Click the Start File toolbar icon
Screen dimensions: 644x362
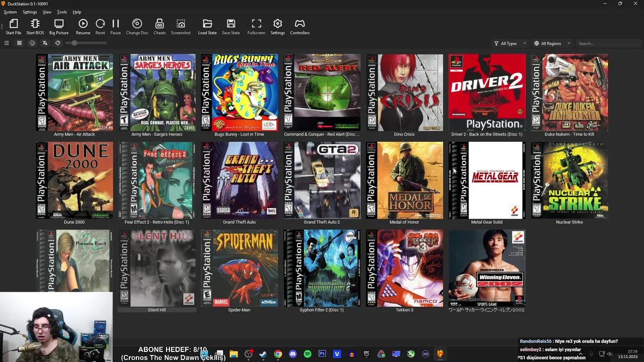14,27
